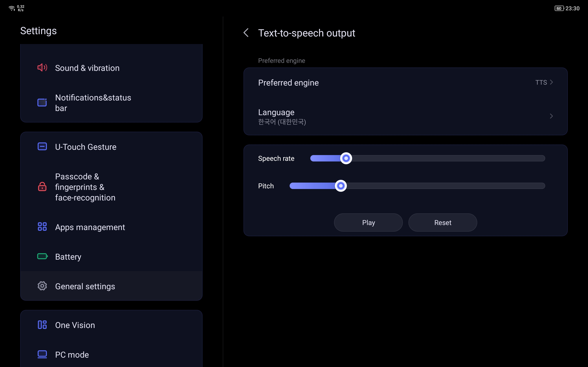588x367 pixels.
Task: Click the Apps management grid icon
Action: [42, 227]
